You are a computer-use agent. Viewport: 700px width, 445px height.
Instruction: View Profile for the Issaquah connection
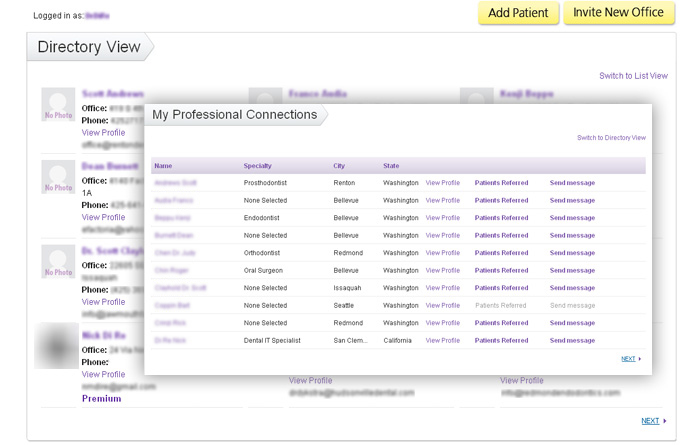coord(442,288)
